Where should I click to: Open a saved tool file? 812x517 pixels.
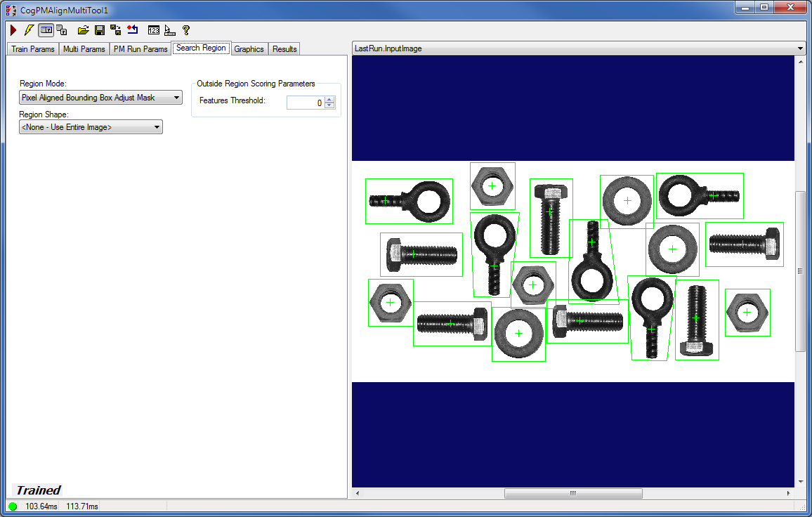83,30
